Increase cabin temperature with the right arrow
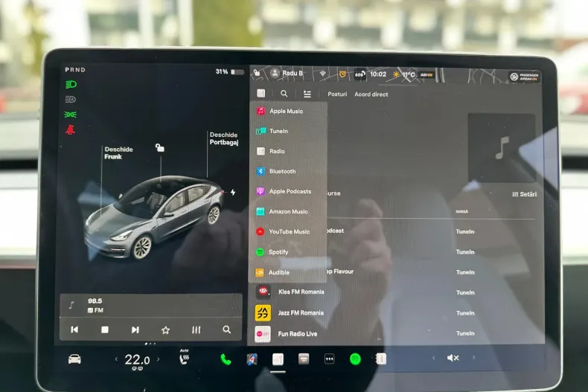The width and height of the screenshot is (588, 392). (x=159, y=359)
